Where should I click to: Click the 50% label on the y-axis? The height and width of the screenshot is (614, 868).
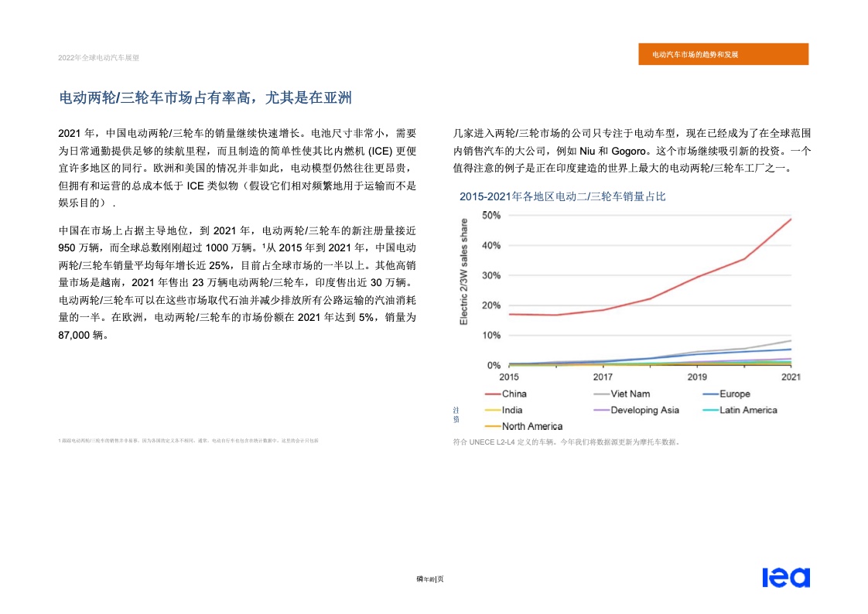[x=490, y=215]
